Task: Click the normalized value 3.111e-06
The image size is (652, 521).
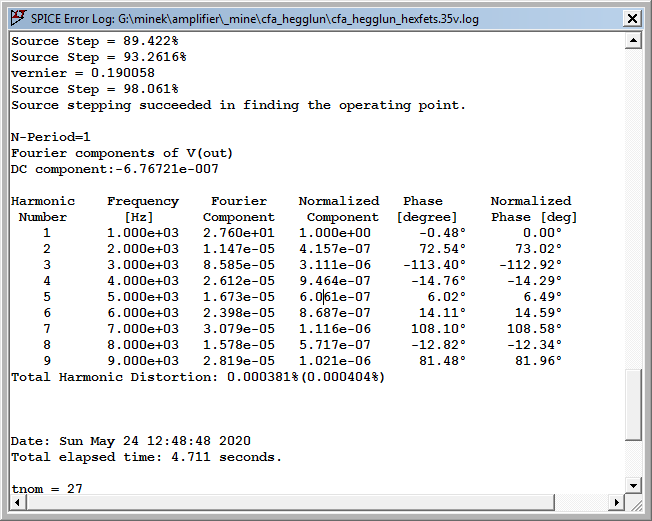Action: 335,265
